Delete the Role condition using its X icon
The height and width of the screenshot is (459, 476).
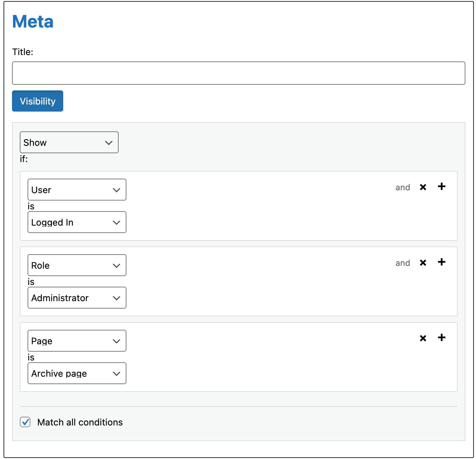[x=423, y=263]
